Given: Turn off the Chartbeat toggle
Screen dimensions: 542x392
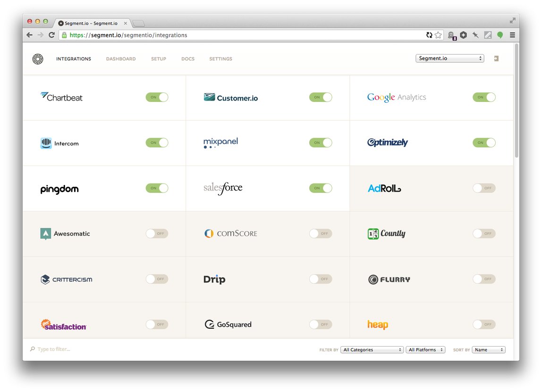Looking at the screenshot, I should (157, 97).
